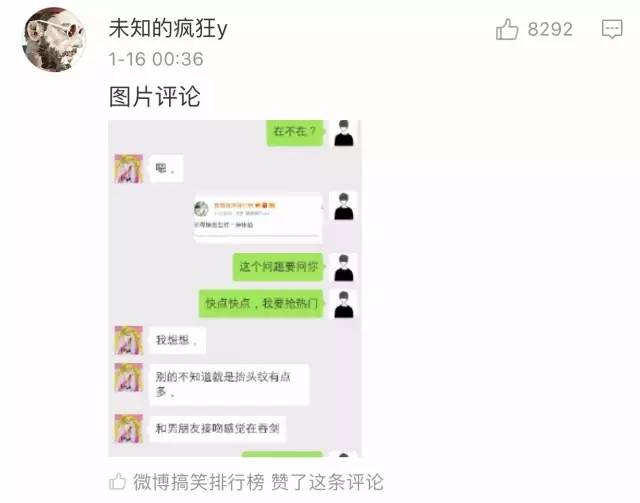Open the shared Weibo screenshot in chat
This screenshot has width=640, height=503.
(x=259, y=218)
